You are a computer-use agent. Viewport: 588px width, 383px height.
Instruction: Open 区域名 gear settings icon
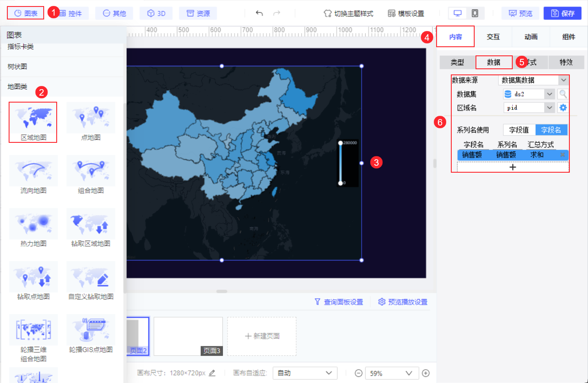pos(563,108)
